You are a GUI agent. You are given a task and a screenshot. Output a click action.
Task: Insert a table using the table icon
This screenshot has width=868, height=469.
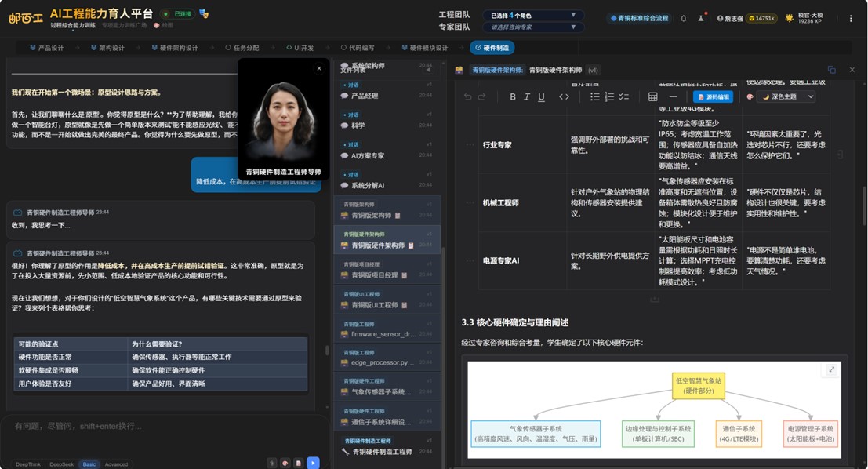pos(652,97)
